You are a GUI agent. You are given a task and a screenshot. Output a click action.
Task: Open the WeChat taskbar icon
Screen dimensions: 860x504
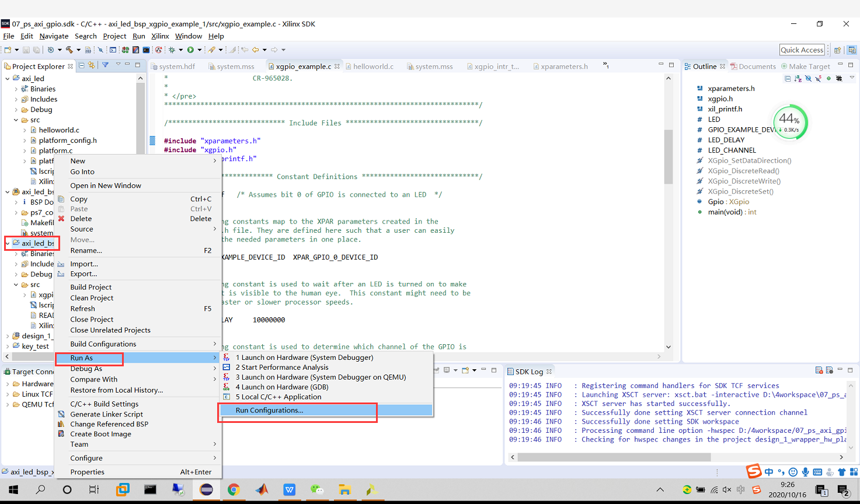tap(317, 489)
